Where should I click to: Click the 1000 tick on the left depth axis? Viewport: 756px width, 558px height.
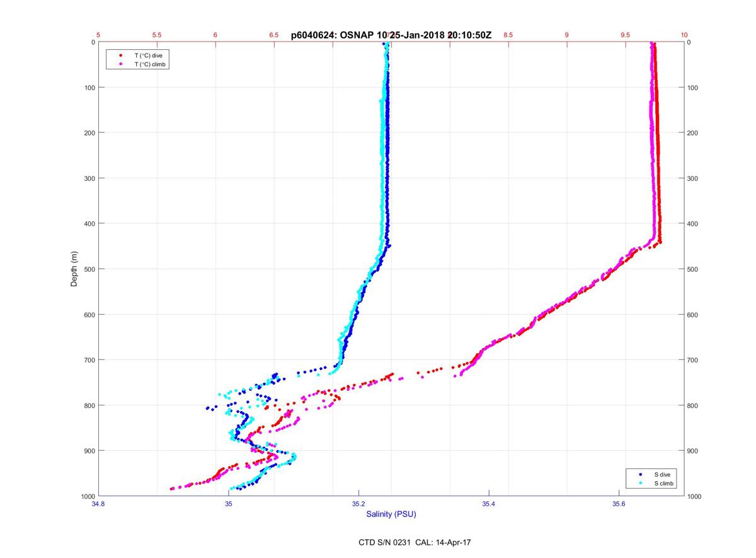(88, 496)
